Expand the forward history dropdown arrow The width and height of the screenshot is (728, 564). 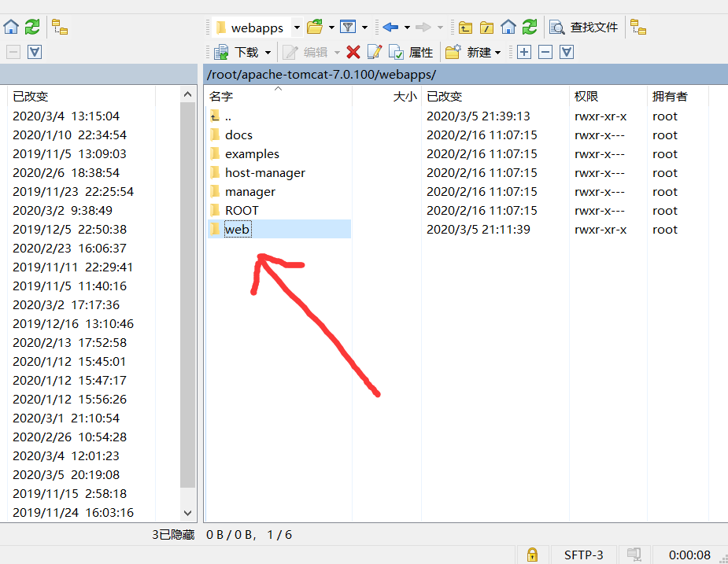point(440,28)
